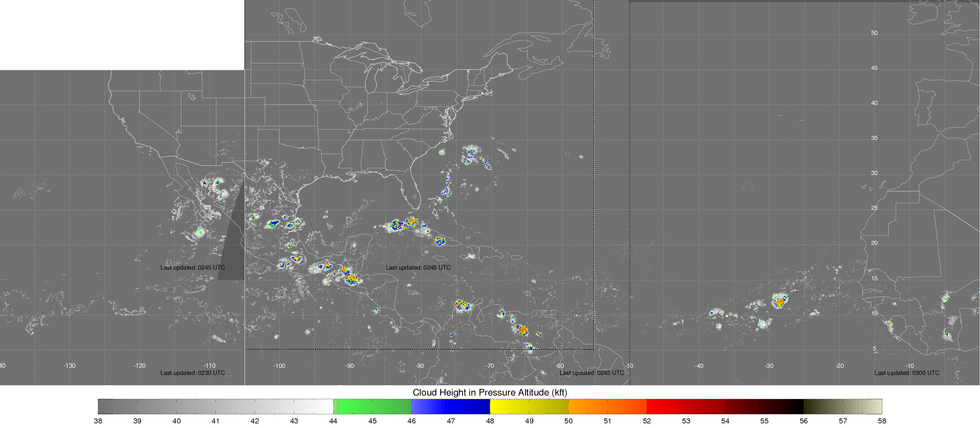The height and width of the screenshot is (428, 980).
Task: Click the 'Cloud Height in Pressure Altitude (kft)' title
Action: pyautogui.click(x=490, y=392)
